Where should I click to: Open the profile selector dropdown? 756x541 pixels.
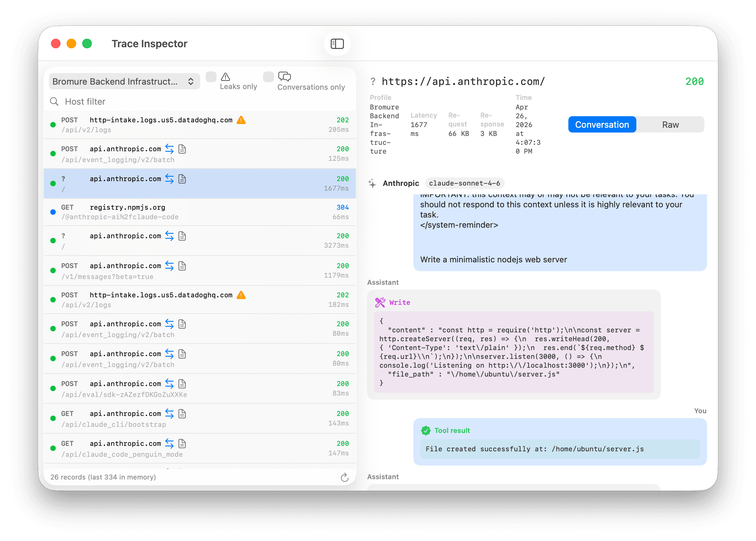[124, 81]
